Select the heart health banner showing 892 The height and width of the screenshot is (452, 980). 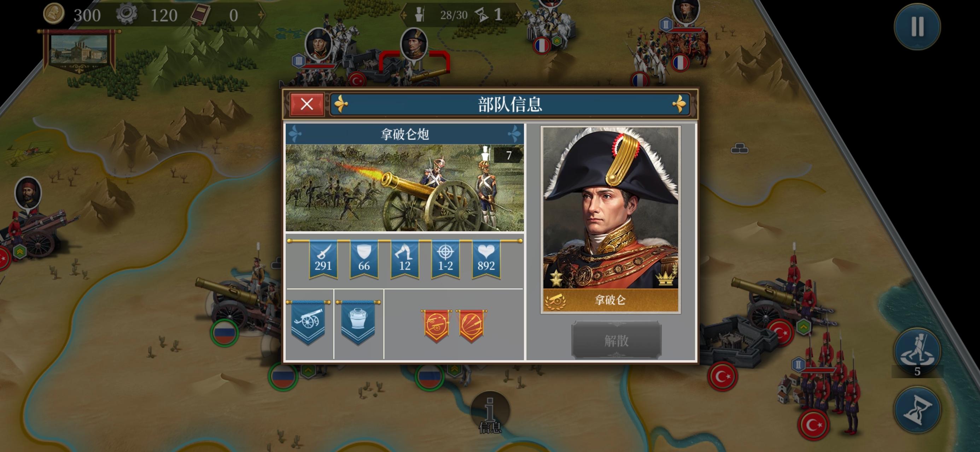[x=486, y=260]
